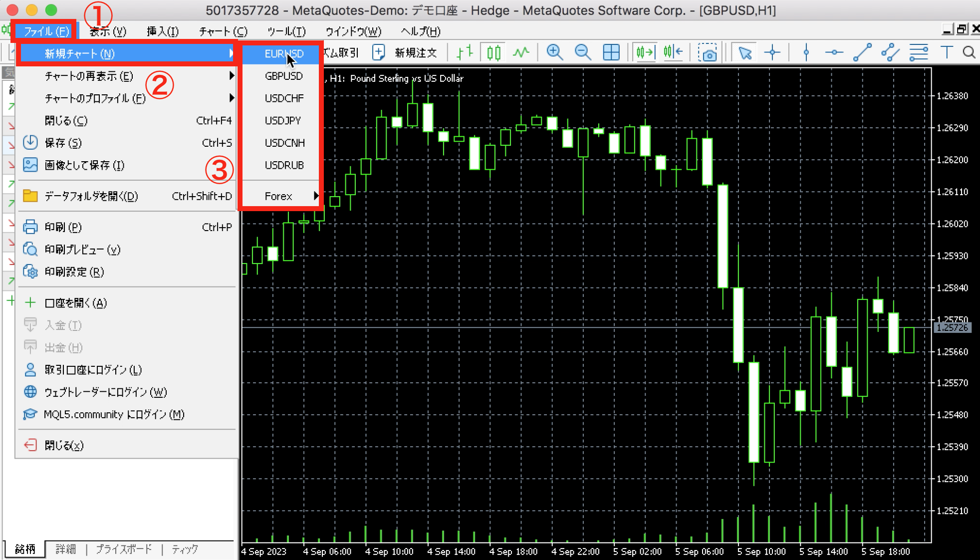Click the 5 Sep 10:00 time label

[x=761, y=552]
